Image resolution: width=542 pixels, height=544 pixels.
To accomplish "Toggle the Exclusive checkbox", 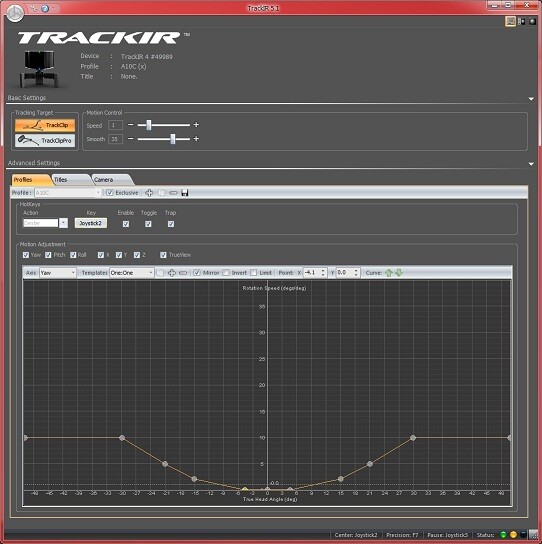I will [110, 193].
